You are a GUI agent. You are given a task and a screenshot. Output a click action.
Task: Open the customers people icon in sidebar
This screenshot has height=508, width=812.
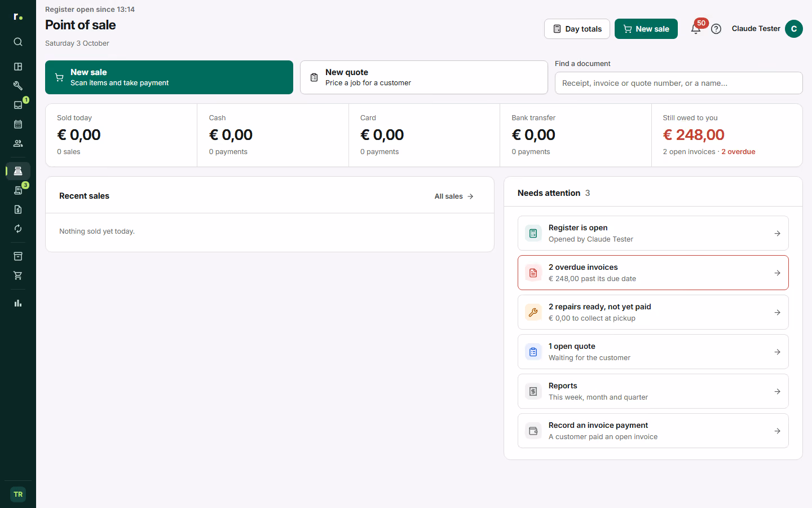18,143
